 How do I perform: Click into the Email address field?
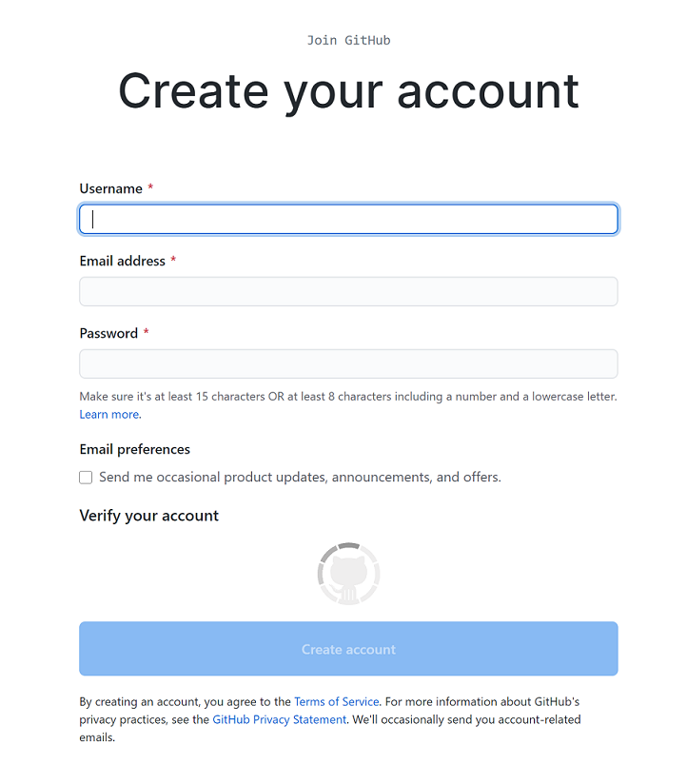(348, 291)
